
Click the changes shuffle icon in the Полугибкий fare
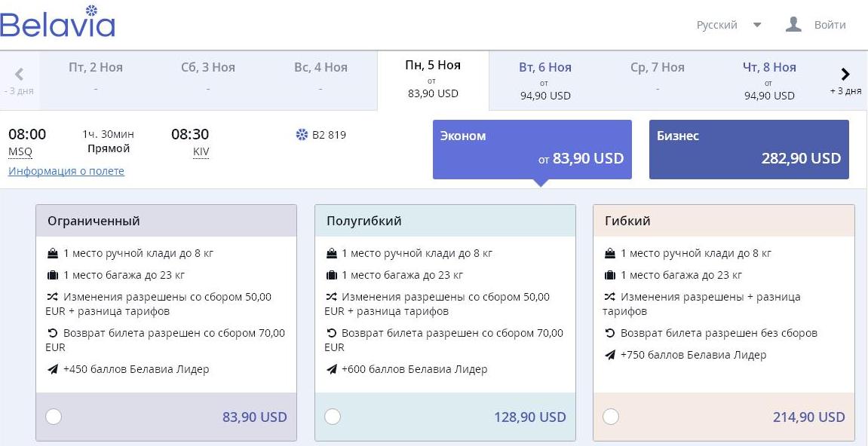tap(331, 297)
